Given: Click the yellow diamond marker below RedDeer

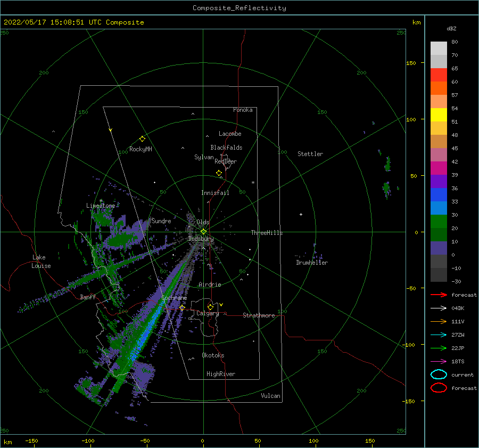Looking at the screenshot, I should pos(219,173).
